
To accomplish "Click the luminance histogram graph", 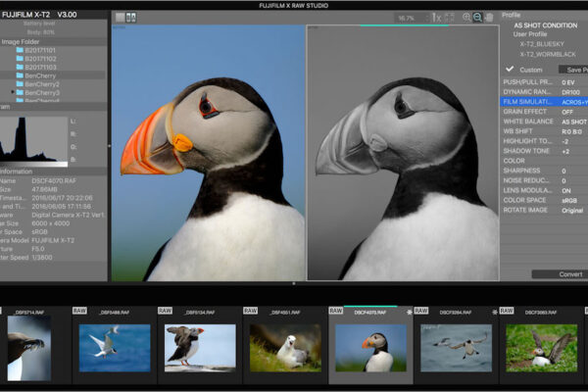I will pyautogui.click(x=33, y=139).
